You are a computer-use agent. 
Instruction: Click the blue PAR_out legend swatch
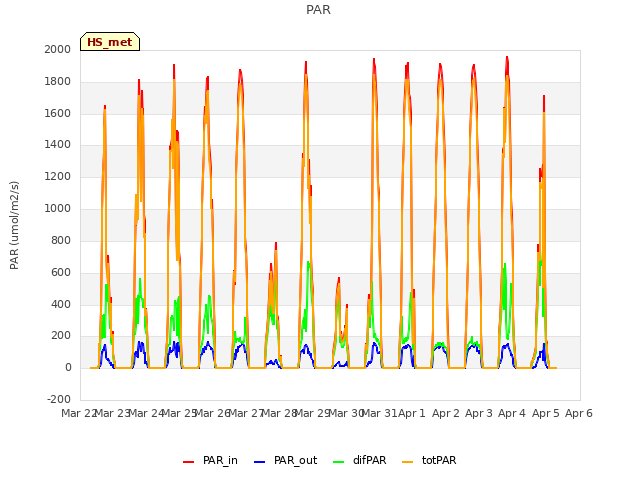pos(260,462)
